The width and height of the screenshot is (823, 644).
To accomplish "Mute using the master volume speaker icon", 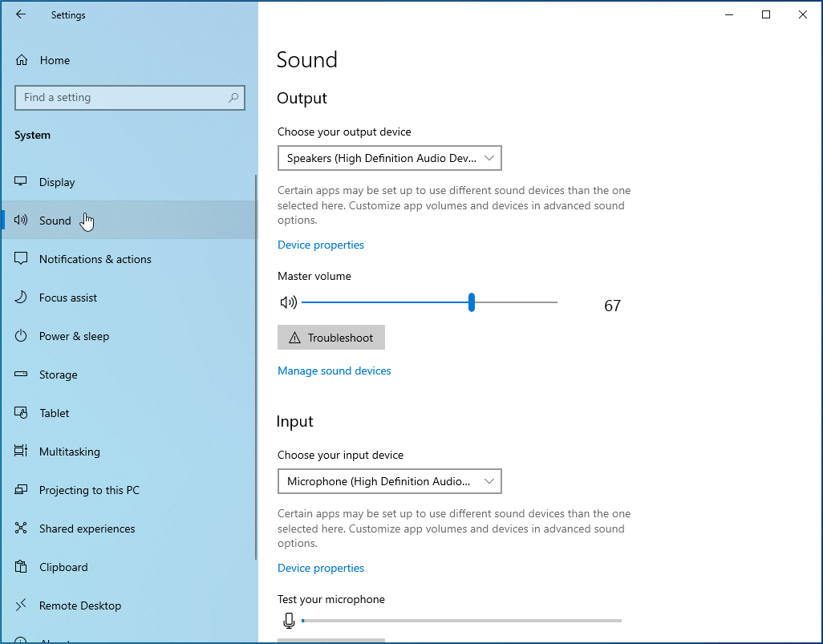I will pyautogui.click(x=288, y=302).
